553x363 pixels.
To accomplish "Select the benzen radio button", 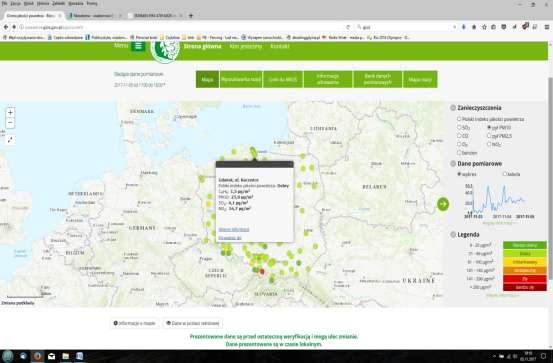I will [x=459, y=152].
